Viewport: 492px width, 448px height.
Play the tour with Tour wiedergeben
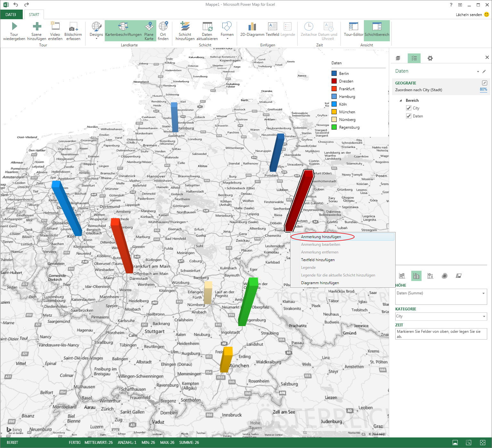click(14, 31)
